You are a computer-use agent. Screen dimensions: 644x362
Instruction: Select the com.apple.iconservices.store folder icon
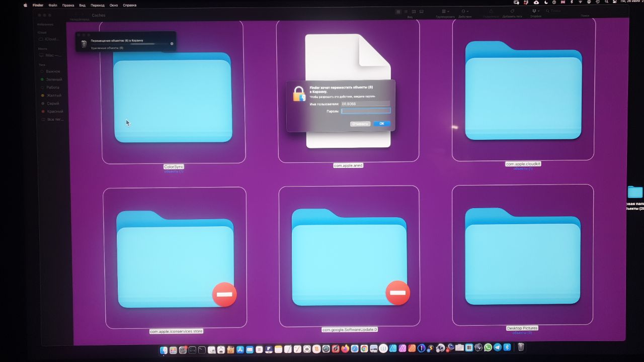[175, 259]
